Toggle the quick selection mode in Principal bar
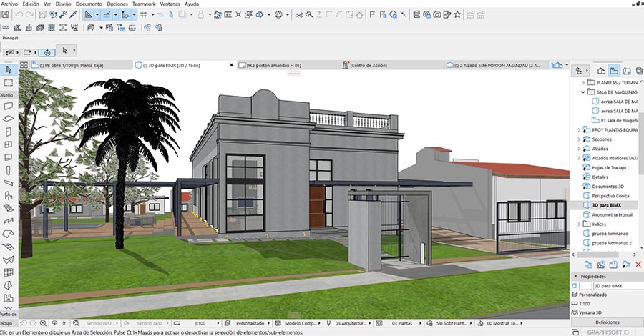Image resolution: width=644 pixels, height=336 pixels. (x=46, y=51)
